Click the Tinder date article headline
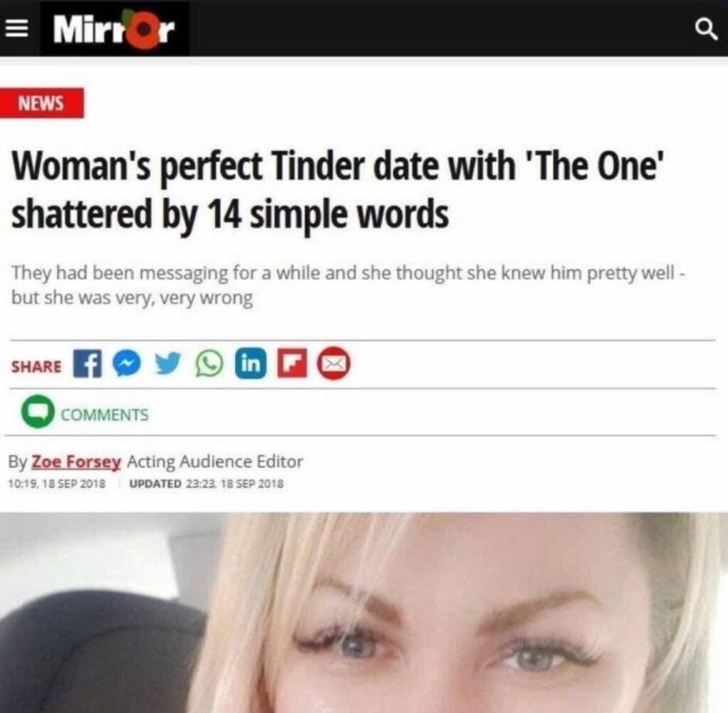Viewport: 728px width, 713px height. click(x=337, y=191)
